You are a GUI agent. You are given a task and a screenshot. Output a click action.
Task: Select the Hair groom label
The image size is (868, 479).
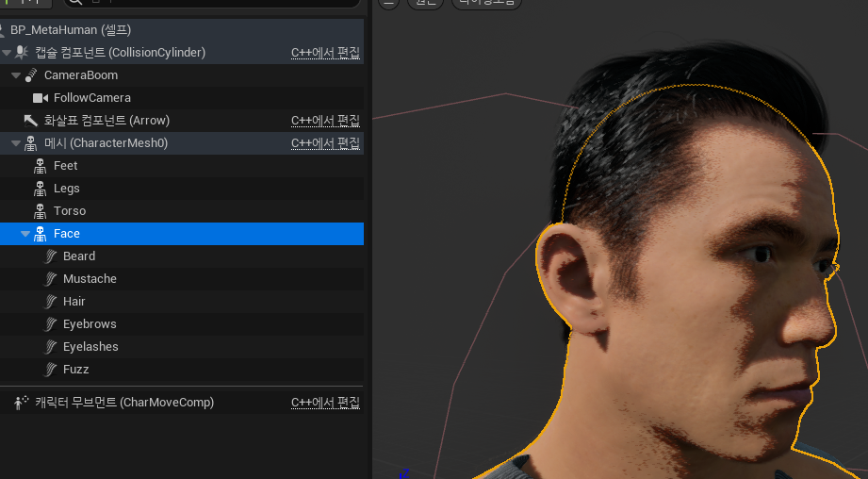[x=74, y=302]
